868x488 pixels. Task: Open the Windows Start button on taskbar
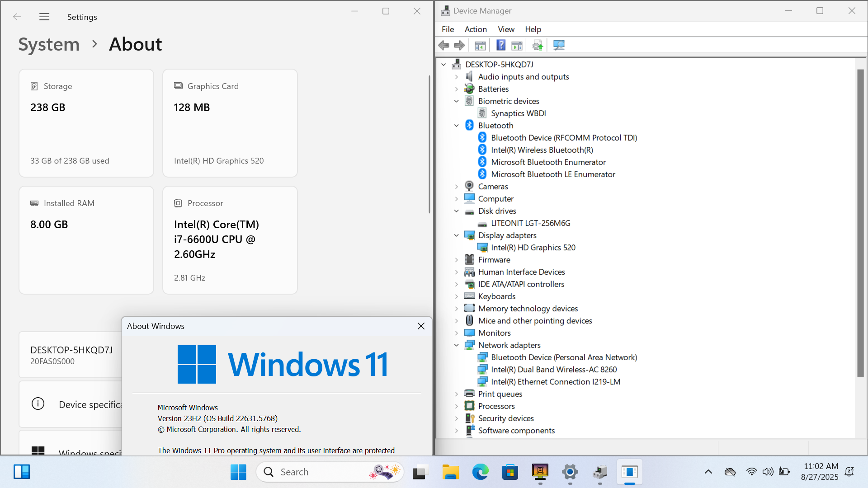point(238,472)
